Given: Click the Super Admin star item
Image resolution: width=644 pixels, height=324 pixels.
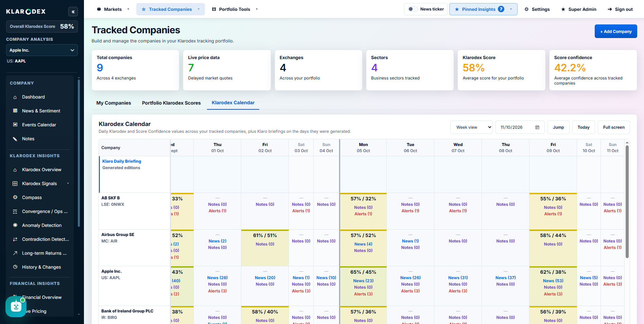Looking at the screenshot, I should tap(579, 9).
